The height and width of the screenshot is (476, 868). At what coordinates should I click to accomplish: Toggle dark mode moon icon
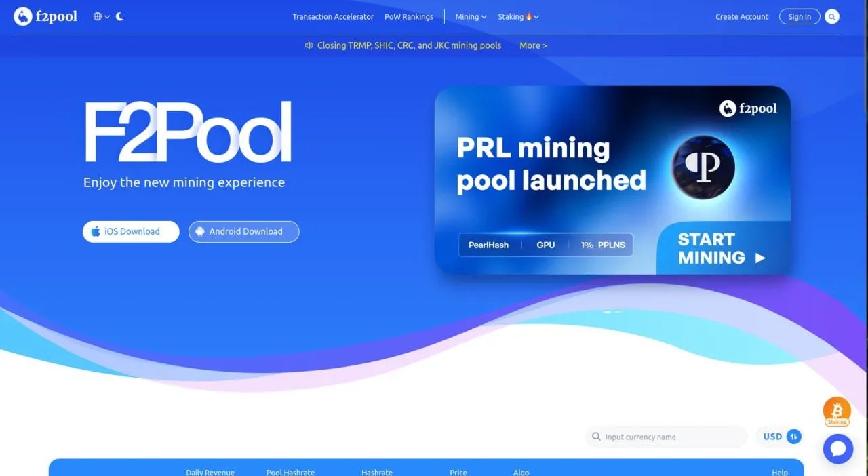tap(120, 16)
